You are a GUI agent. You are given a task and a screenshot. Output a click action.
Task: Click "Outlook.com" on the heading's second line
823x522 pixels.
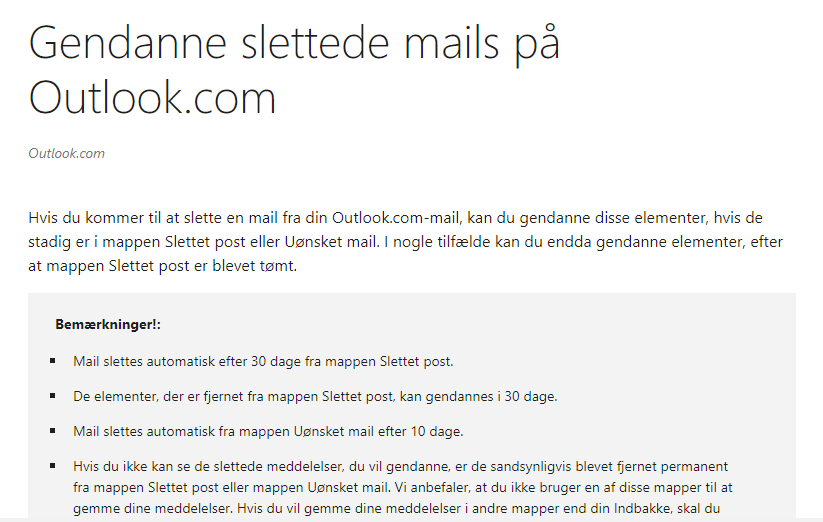coord(152,98)
